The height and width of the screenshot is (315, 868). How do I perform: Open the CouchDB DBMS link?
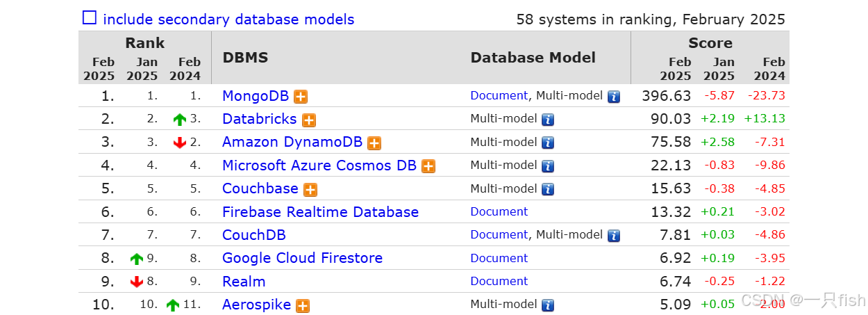point(254,235)
